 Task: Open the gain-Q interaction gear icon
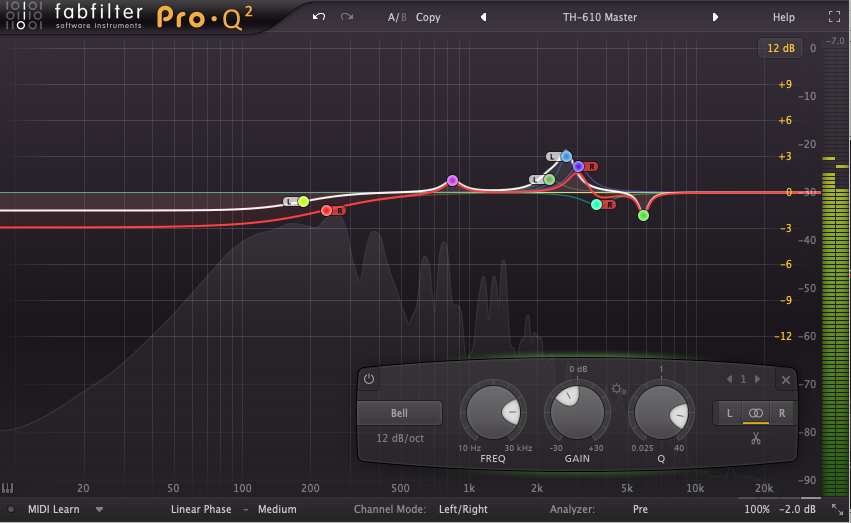click(620, 389)
